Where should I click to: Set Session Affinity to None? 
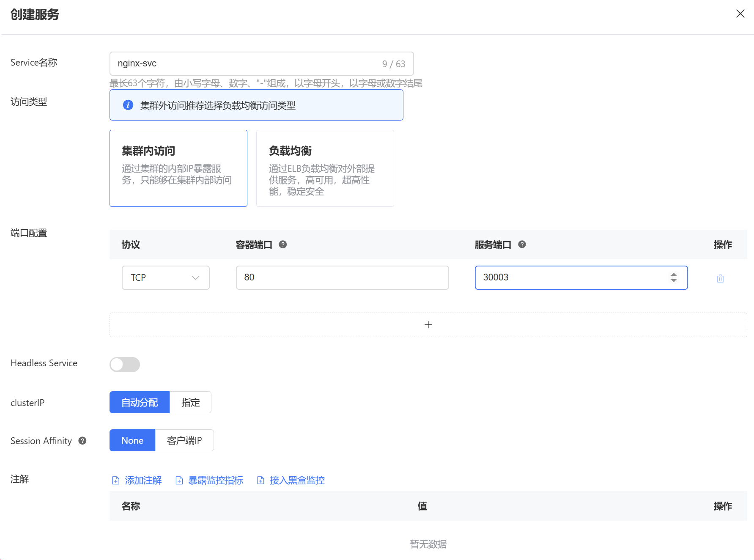[132, 440]
